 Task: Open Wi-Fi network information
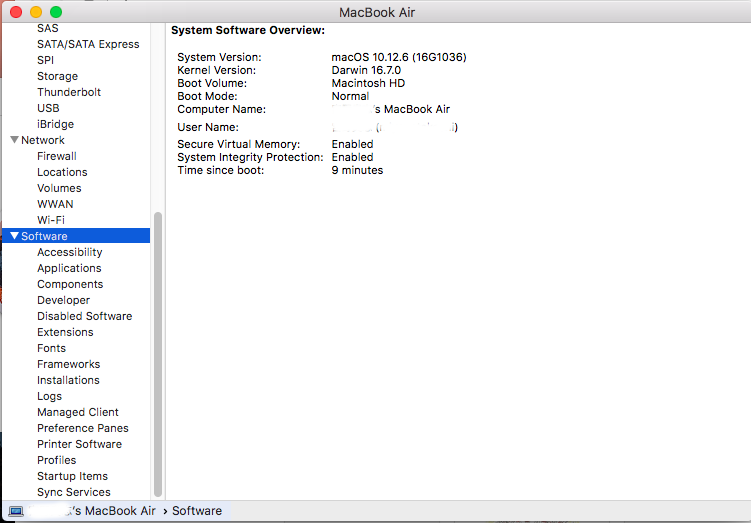(51, 220)
